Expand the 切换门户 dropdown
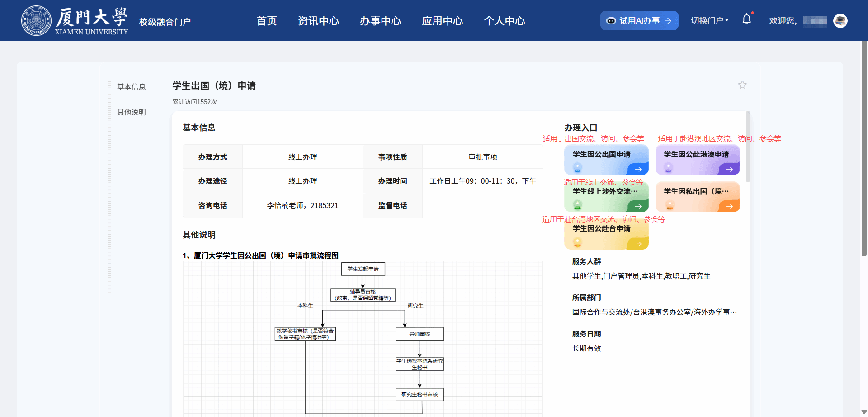Viewport: 868px width, 417px height. 709,21
